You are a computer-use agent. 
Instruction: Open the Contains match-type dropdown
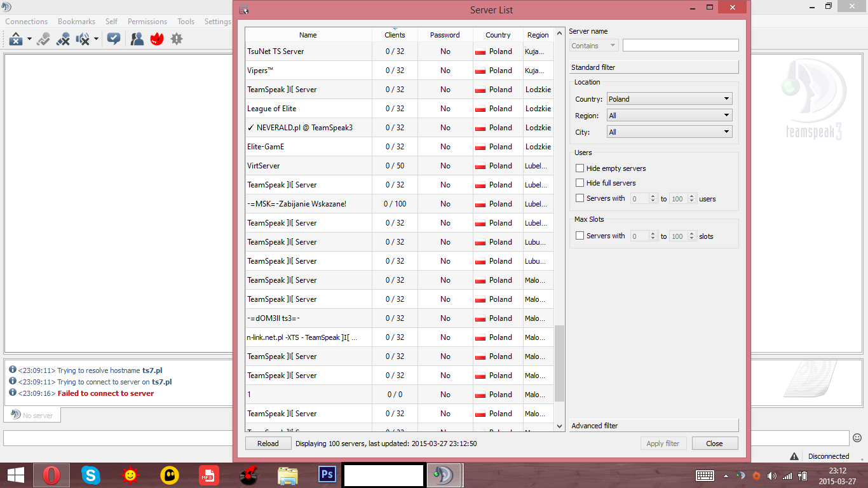coord(593,46)
